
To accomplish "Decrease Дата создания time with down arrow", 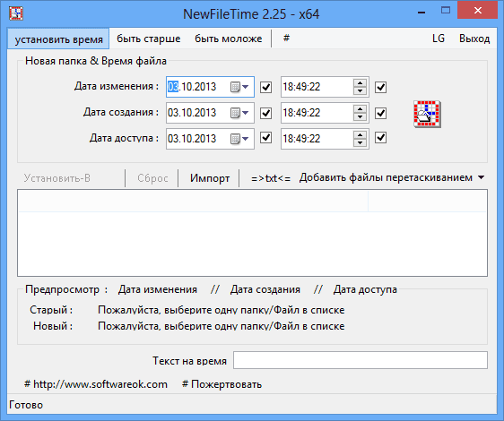I will [360, 117].
